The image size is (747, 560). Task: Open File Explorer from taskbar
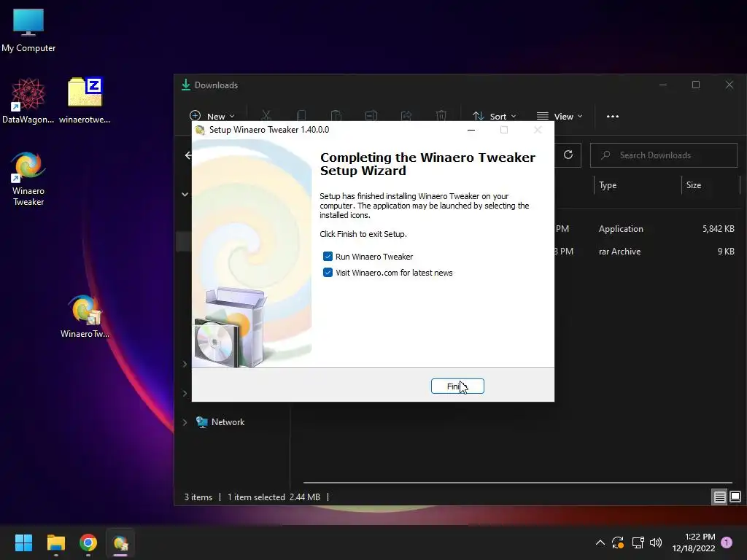[55, 542]
